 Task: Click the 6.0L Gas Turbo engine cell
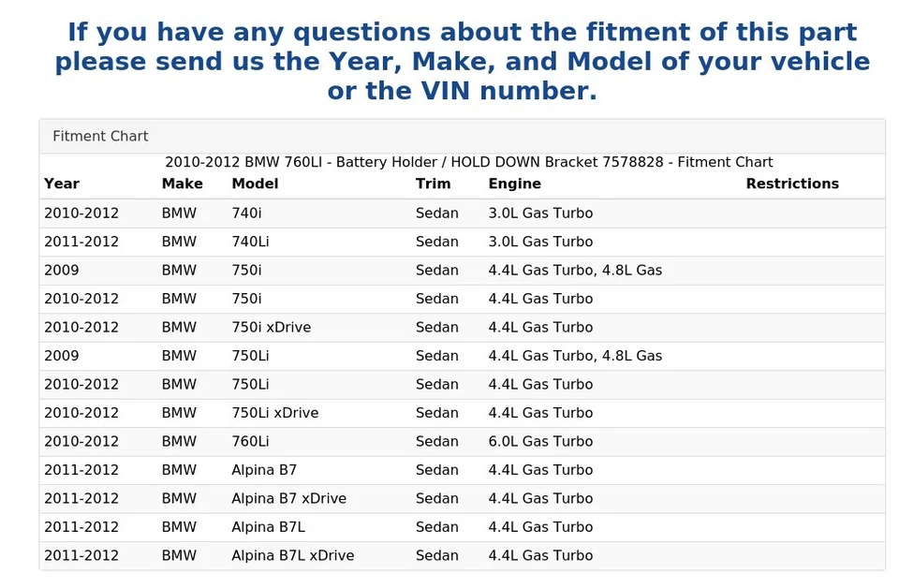coord(540,441)
